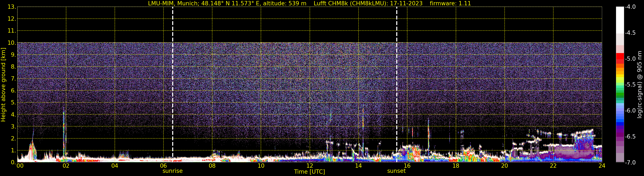Click the x-axis tick label '20'
Image resolution: width=644 pixels, height=176 pixels.
click(505, 166)
